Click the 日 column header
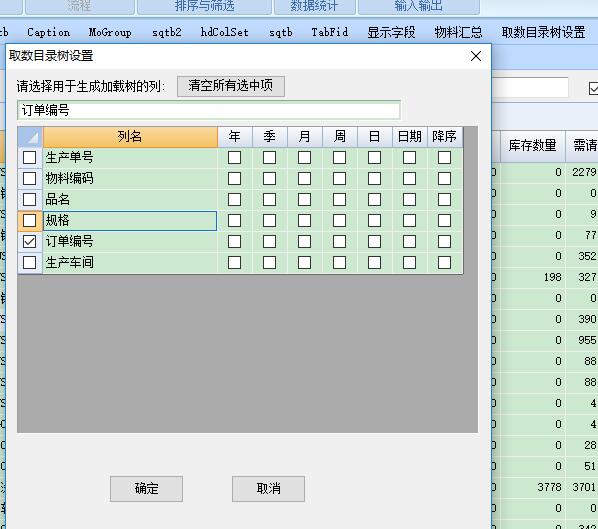This screenshot has height=529, width=598. (375, 137)
